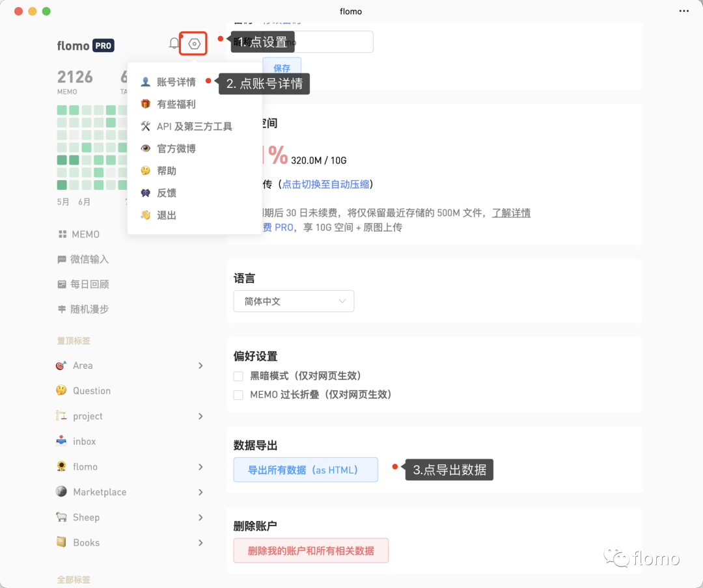
Task: Open the 了解详情 link
Action: coord(511,213)
